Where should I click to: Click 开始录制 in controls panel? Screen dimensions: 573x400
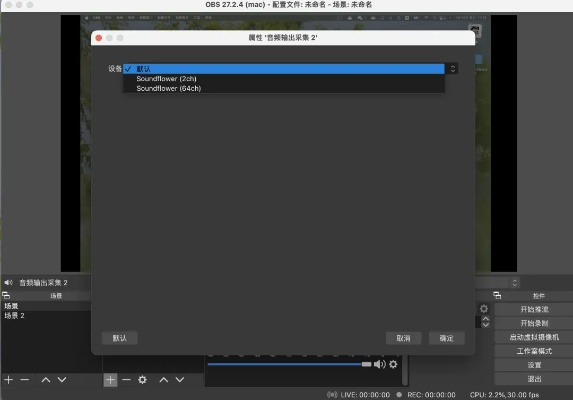[534, 323]
